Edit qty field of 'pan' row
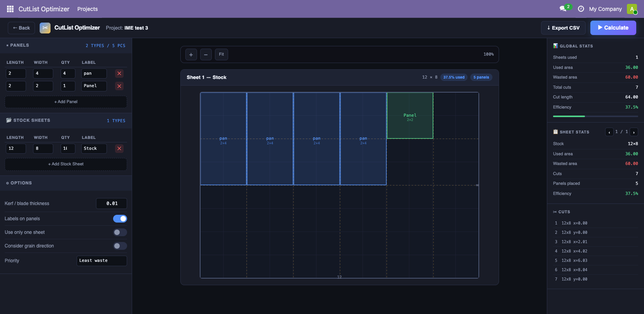The width and height of the screenshot is (644, 314). (x=68, y=74)
